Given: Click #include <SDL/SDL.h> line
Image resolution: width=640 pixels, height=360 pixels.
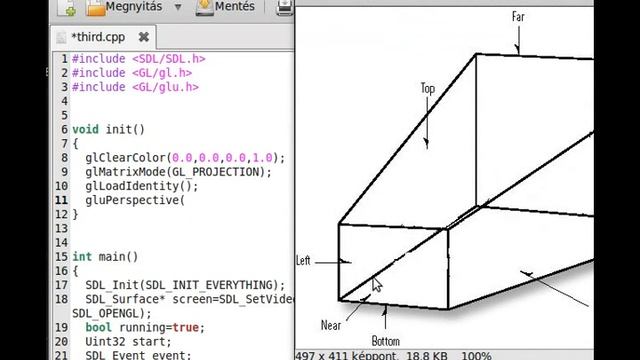Looking at the screenshot, I should [139, 59].
